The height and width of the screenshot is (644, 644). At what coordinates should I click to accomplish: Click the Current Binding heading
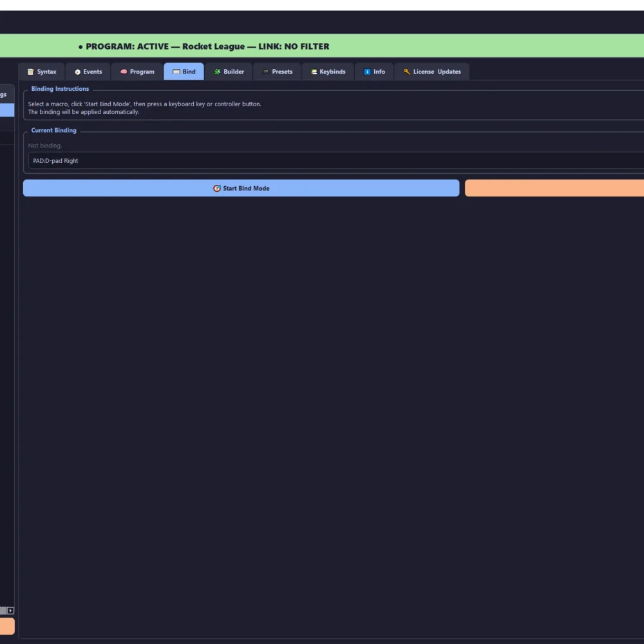pyautogui.click(x=54, y=130)
